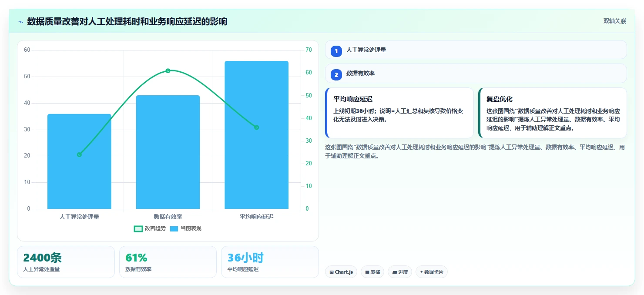The image size is (644, 295).
Task: Click the 表格 tag
Action: click(x=372, y=272)
